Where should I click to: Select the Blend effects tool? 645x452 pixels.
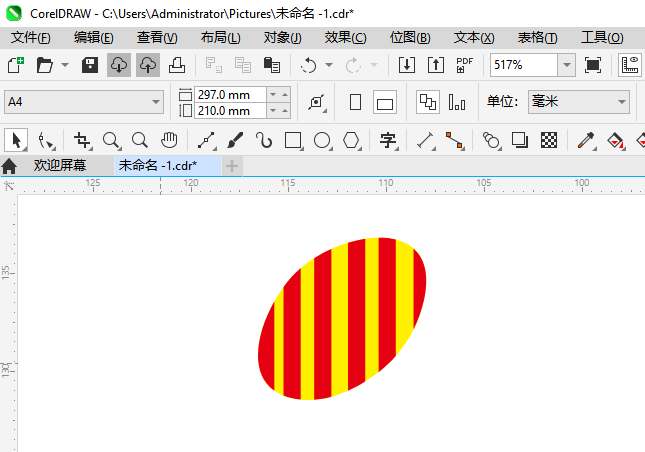point(491,141)
